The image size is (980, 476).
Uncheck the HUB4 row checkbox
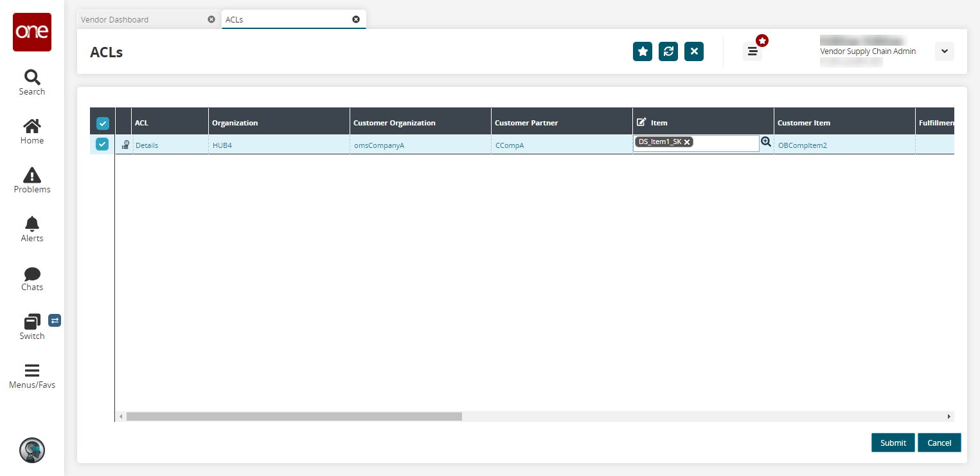(102, 144)
